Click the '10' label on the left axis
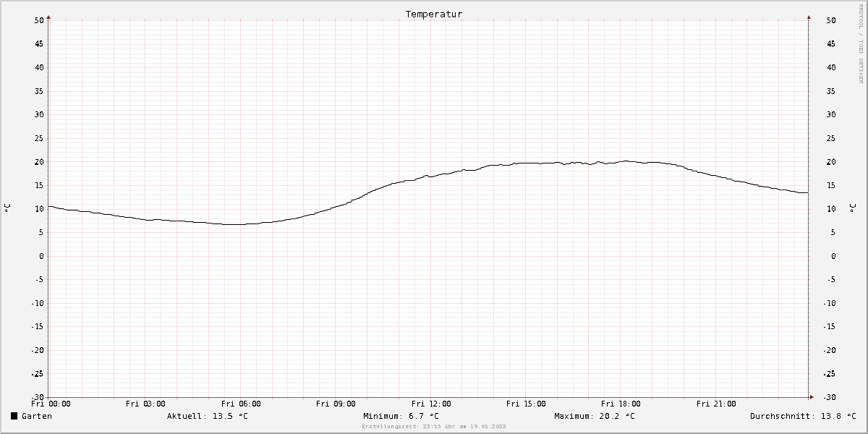The height and width of the screenshot is (434, 868). (x=39, y=209)
